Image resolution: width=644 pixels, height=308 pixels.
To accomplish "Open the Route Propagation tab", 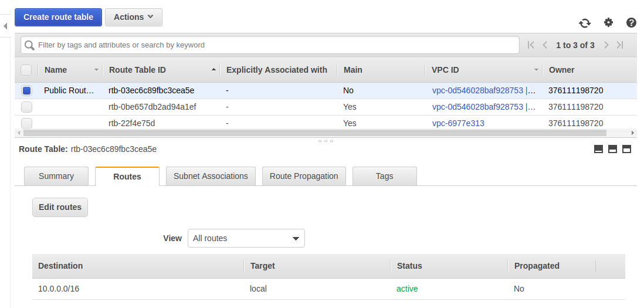I will point(304,176).
